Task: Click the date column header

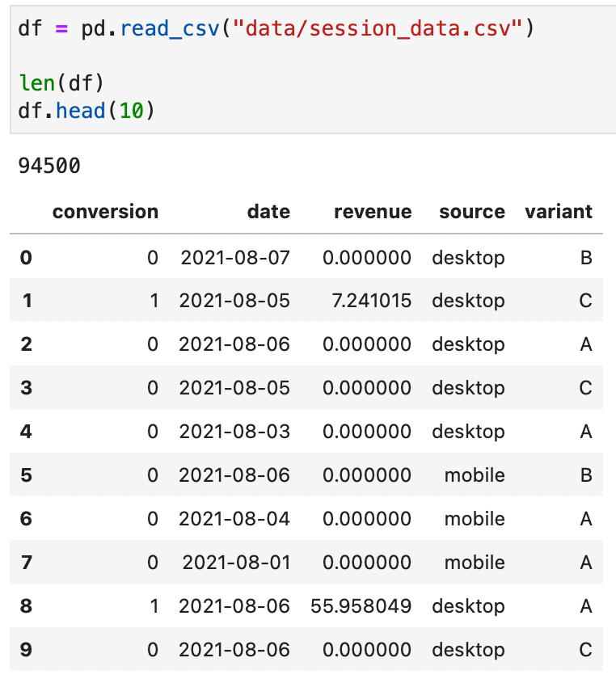Action: click(x=268, y=212)
